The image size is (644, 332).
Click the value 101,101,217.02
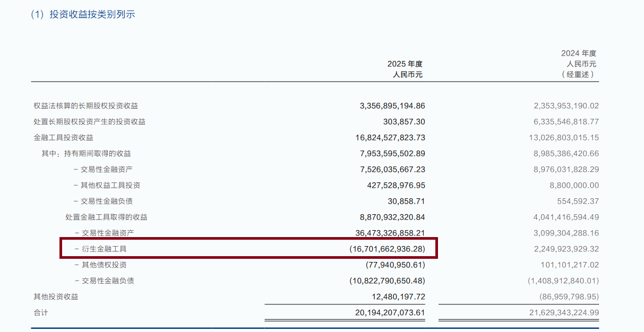[570, 265]
